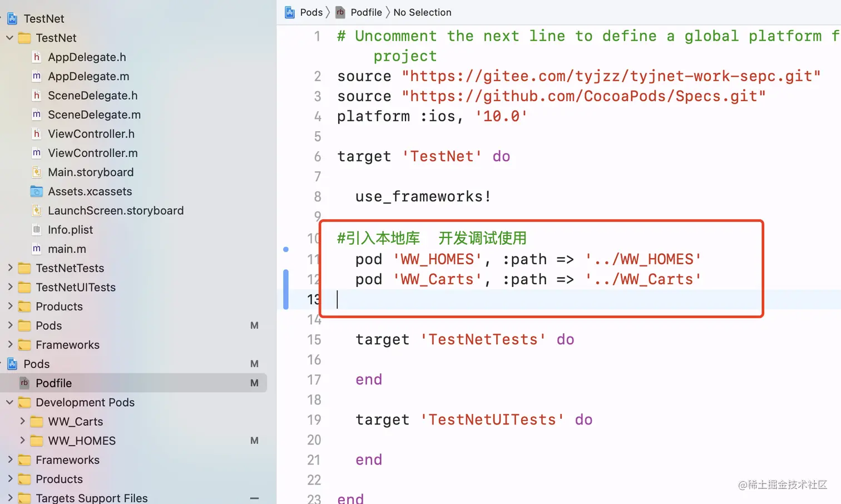Click the Info.plist file icon
The image size is (841, 504).
coord(37,230)
